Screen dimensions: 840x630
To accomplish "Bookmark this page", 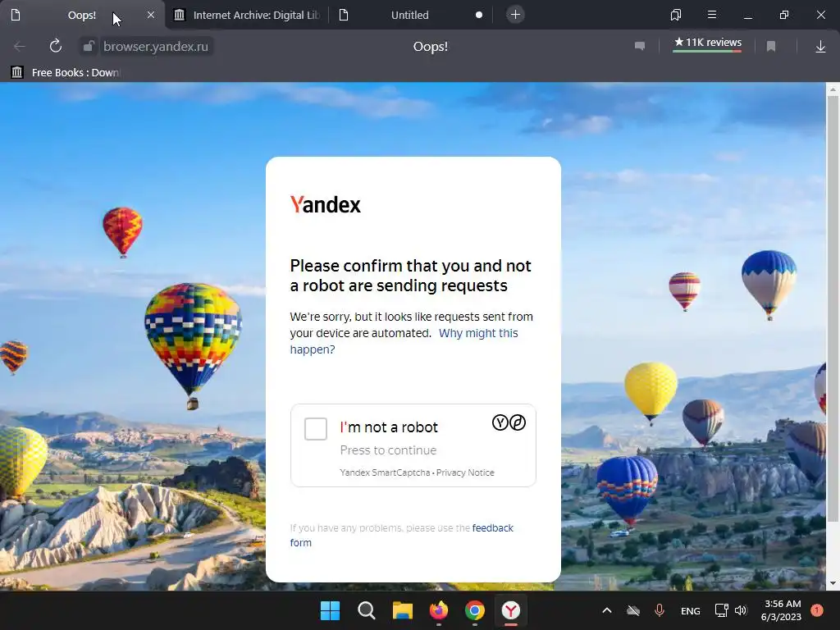I will 771,47.
